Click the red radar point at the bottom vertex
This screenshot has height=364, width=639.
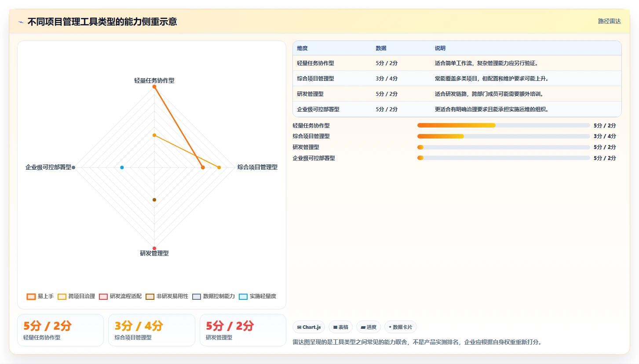(154, 248)
